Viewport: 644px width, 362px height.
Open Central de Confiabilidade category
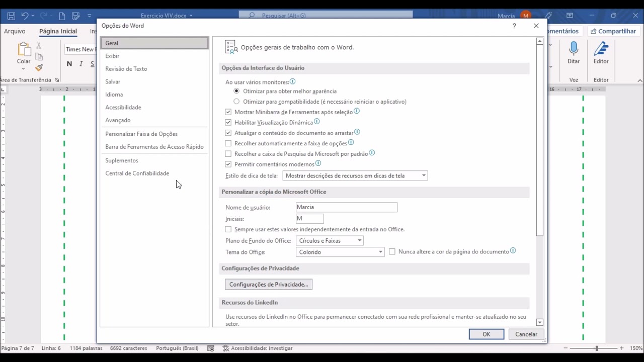click(137, 173)
